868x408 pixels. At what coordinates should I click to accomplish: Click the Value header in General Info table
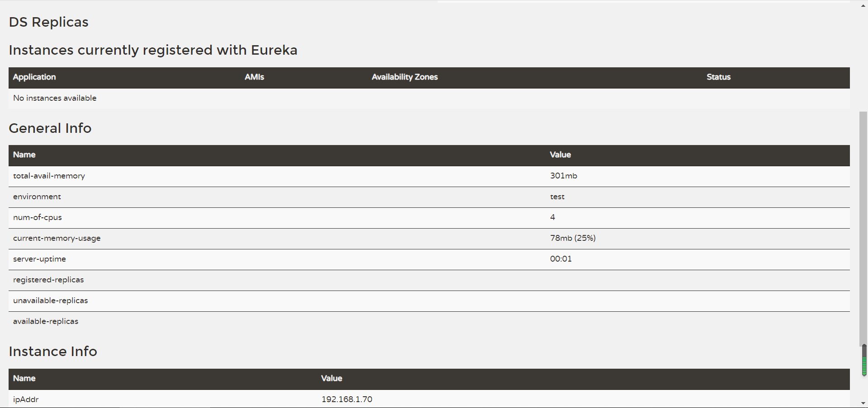(560, 155)
